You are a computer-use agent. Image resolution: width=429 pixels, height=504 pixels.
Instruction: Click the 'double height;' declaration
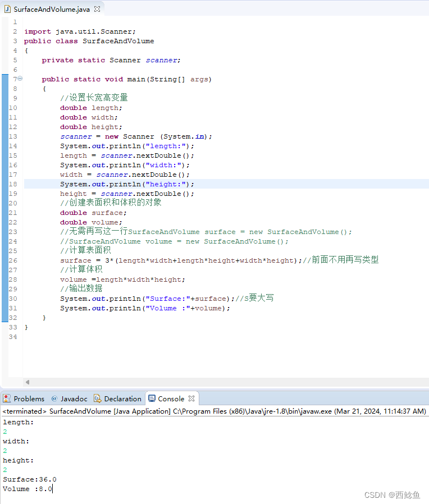tap(91, 127)
